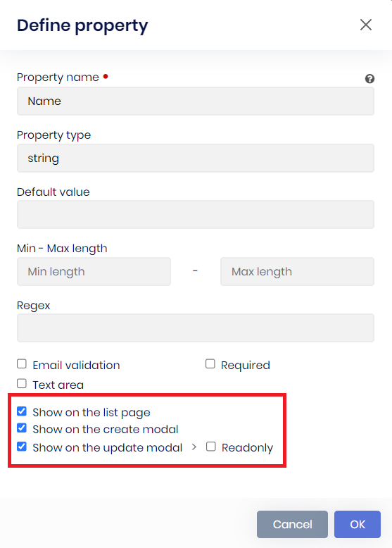Check the Required checkbox

210,364
